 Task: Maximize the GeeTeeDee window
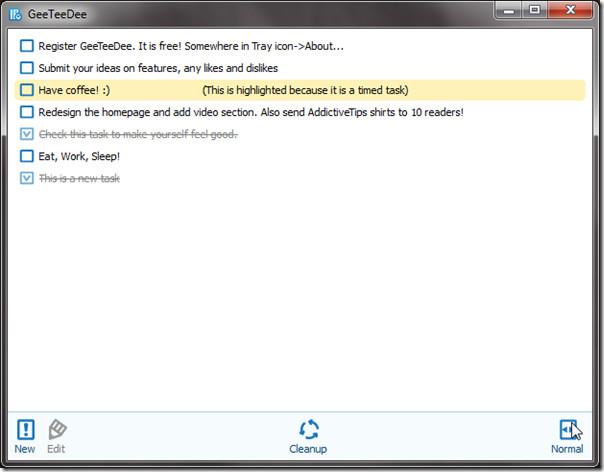coord(535,10)
